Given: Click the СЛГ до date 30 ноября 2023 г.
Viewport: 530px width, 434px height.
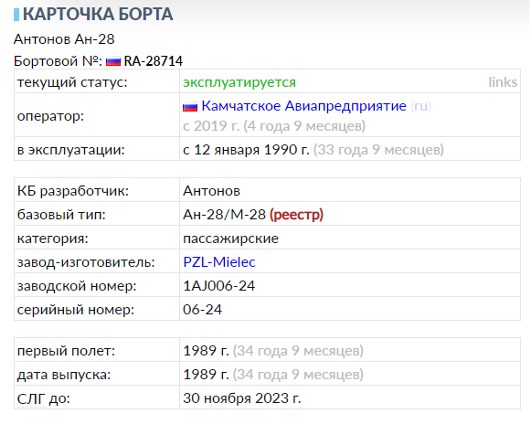Looking at the screenshot, I should click(x=242, y=398).
